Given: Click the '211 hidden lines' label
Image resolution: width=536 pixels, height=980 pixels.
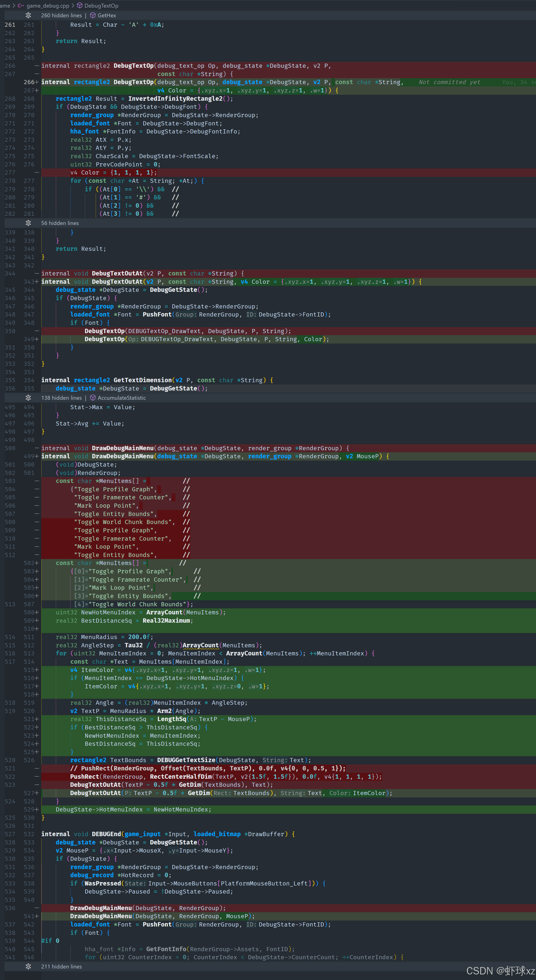Looking at the screenshot, I should 62,966.
